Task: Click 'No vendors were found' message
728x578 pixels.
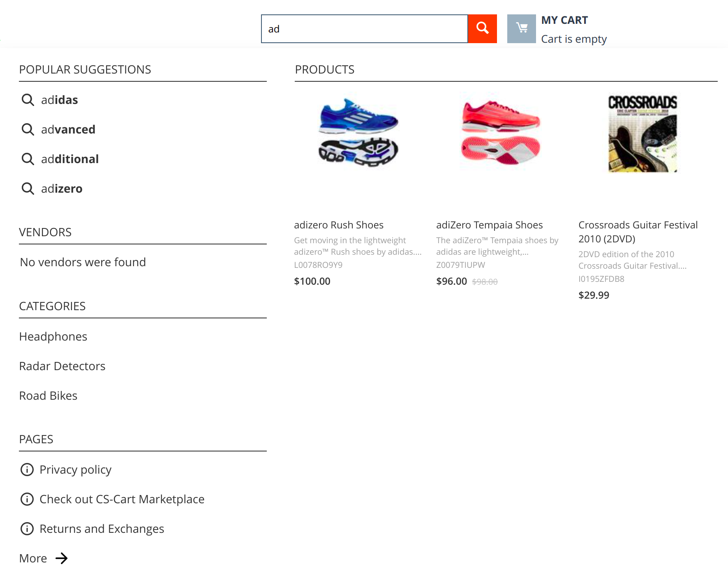Action: 83,262
